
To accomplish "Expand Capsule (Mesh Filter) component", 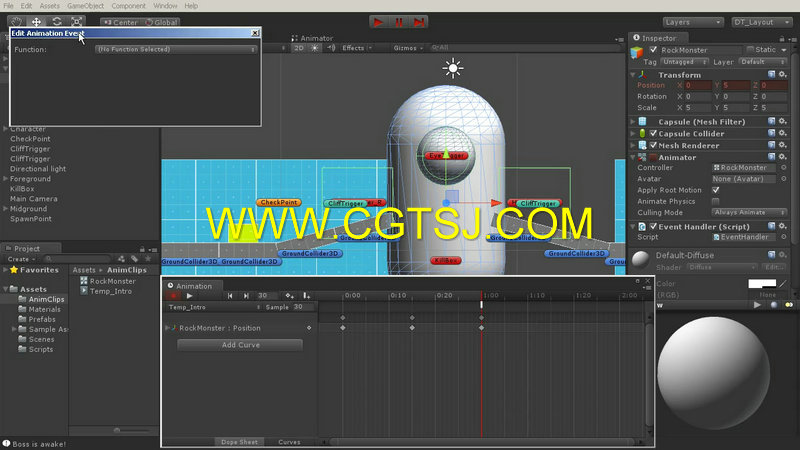I will 633,121.
